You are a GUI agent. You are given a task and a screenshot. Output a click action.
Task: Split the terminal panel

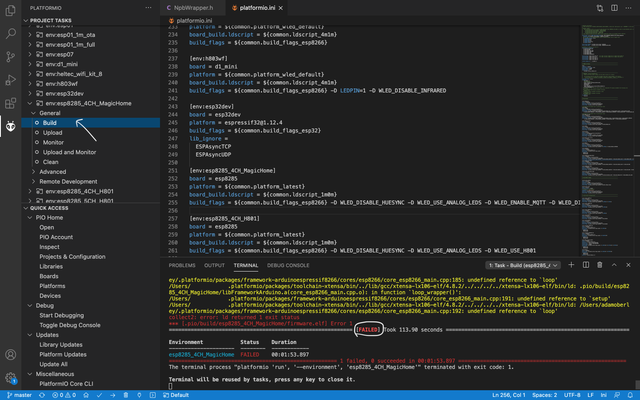(586, 265)
